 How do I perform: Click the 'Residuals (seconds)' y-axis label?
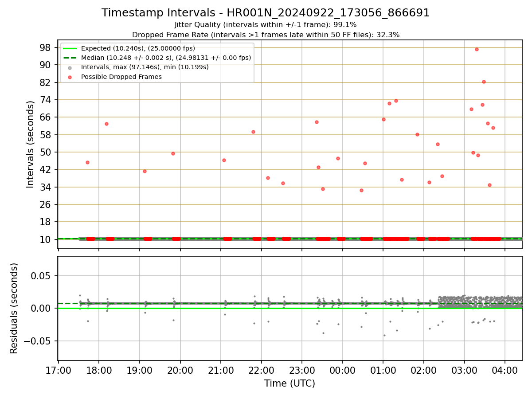[x=14, y=308]
